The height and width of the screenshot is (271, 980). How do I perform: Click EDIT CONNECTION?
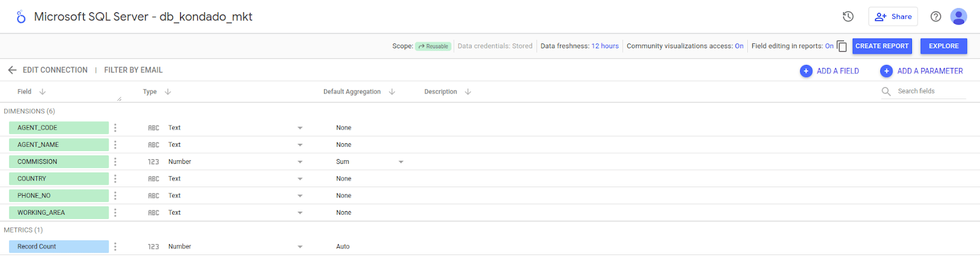tap(55, 70)
